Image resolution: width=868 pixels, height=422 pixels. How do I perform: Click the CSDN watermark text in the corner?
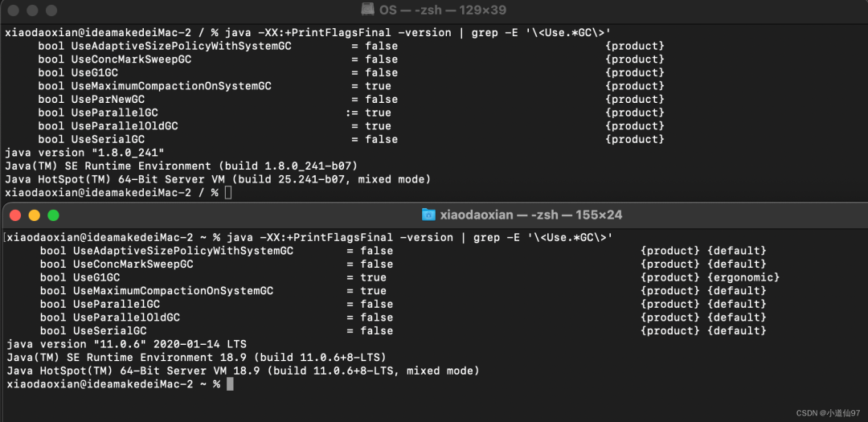click(x=828, y=412)
